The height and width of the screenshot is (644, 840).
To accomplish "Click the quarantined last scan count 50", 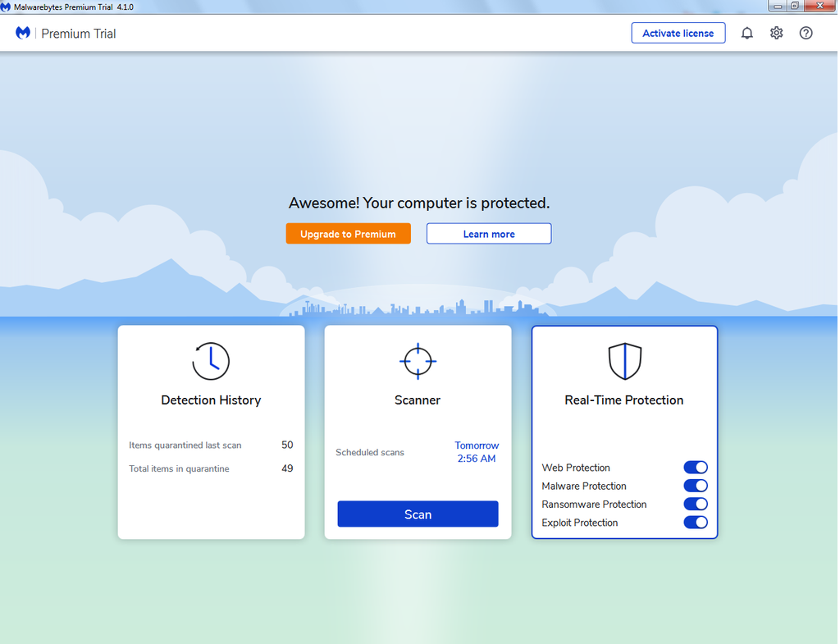I will [287, 445].
